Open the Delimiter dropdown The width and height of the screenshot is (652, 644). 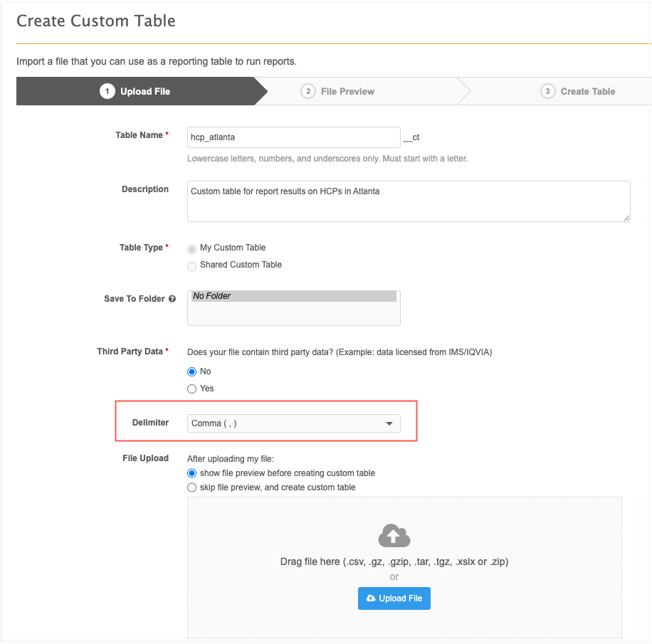click(293, 423)
